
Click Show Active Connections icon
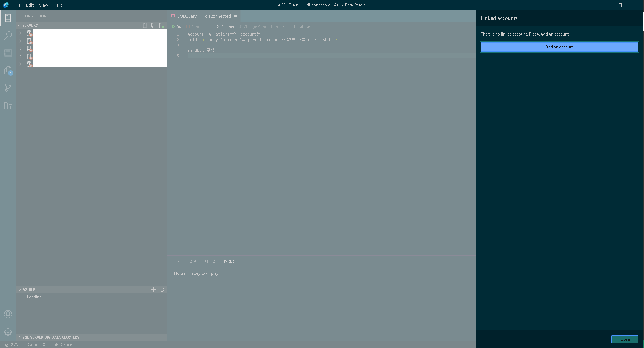click(162, 25)
